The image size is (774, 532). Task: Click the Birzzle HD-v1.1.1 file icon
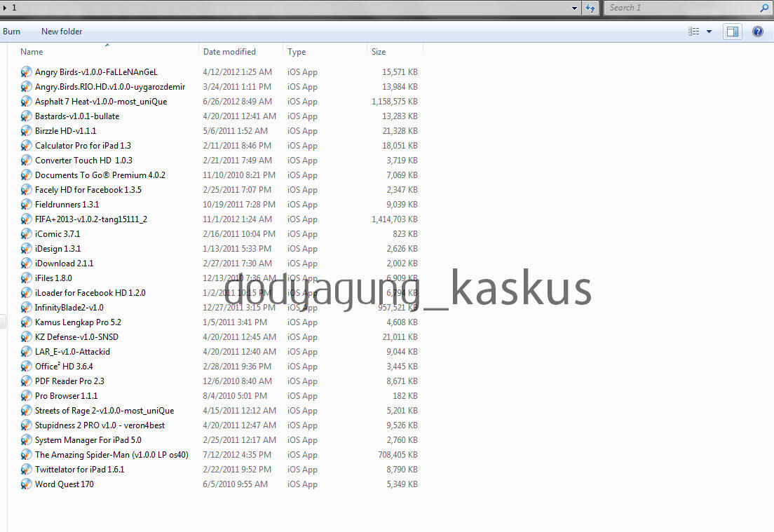coord(26,131)
